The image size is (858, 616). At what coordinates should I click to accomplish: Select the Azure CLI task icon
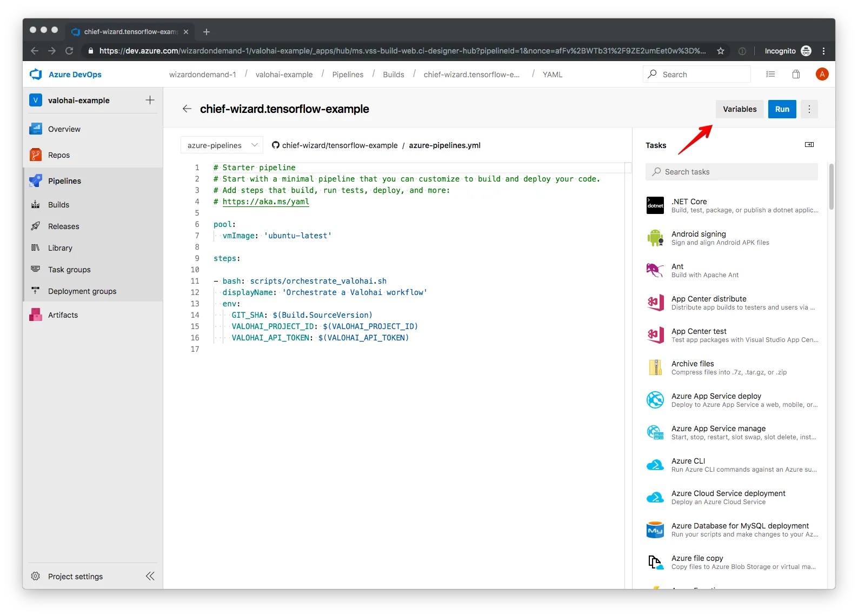655,465
